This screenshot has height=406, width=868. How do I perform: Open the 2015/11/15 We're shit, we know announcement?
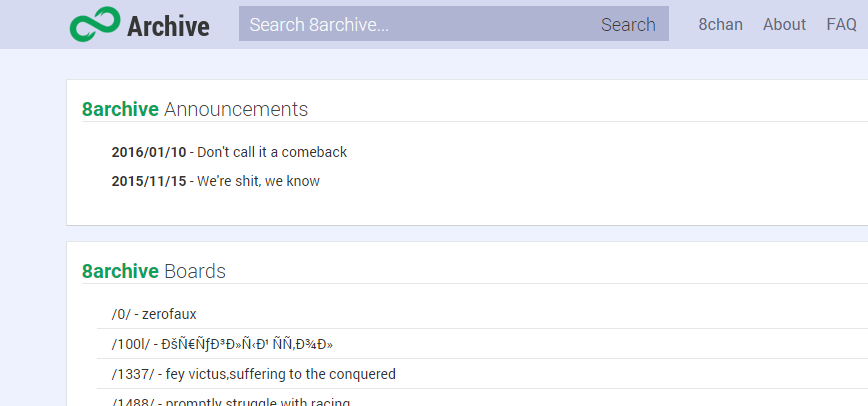point(215,181)
